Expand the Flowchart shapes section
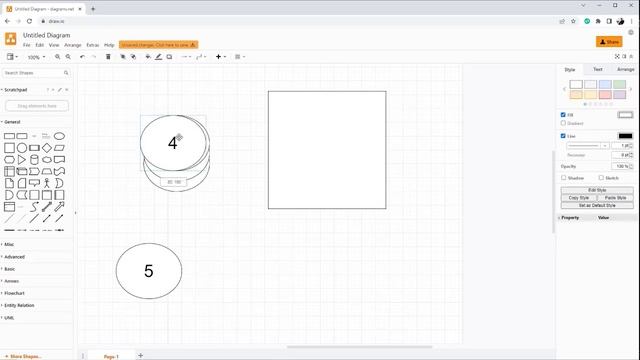Screen dimensions: 640x360 14,293
